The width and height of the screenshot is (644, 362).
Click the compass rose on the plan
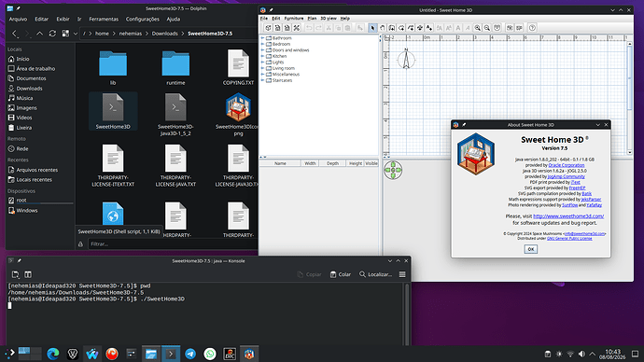point(406,60)
